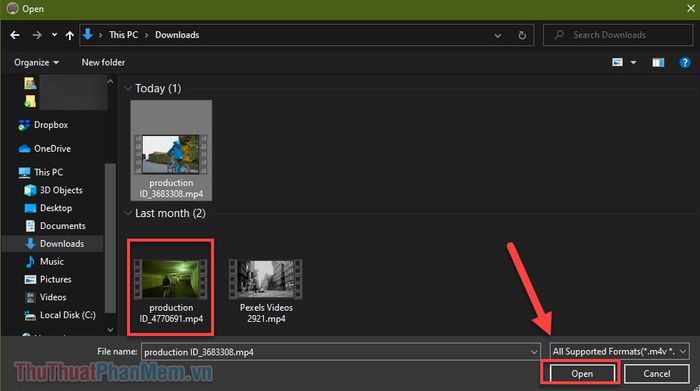Open Dropbox in the navigation pane
700x391 pixels.
pyautogui.click(x=51, y=125)
